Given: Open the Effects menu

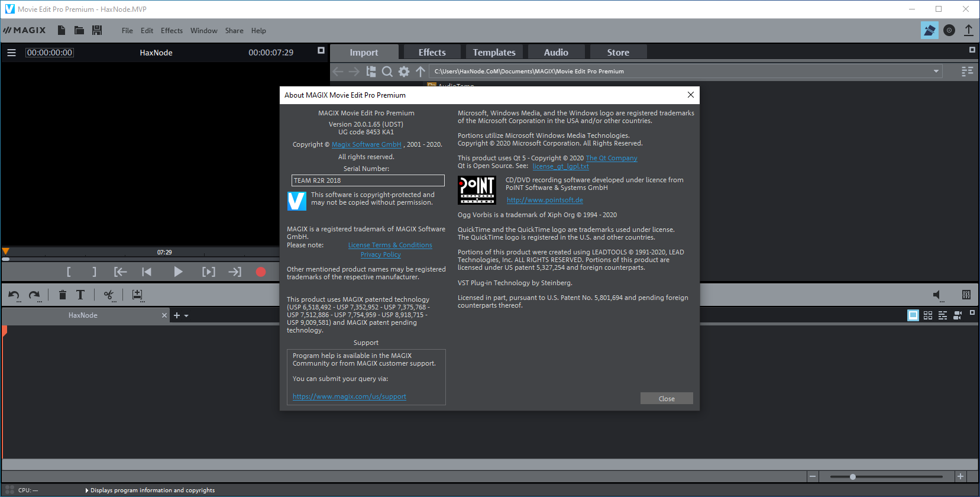Looking at the screenshot, I should click(172, 31).
